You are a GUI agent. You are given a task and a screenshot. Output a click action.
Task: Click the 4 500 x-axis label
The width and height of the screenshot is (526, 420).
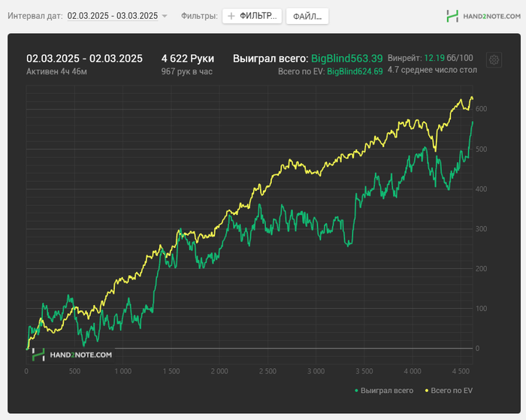point(461,371)
